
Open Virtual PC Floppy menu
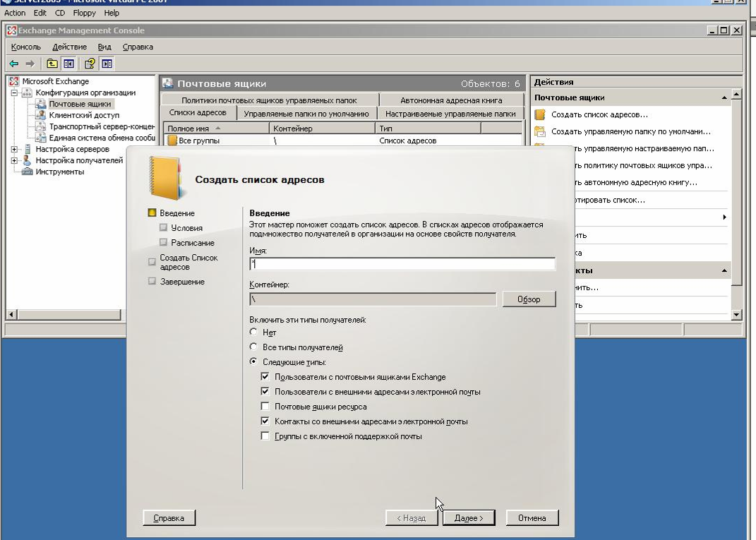tap(85, 13)
